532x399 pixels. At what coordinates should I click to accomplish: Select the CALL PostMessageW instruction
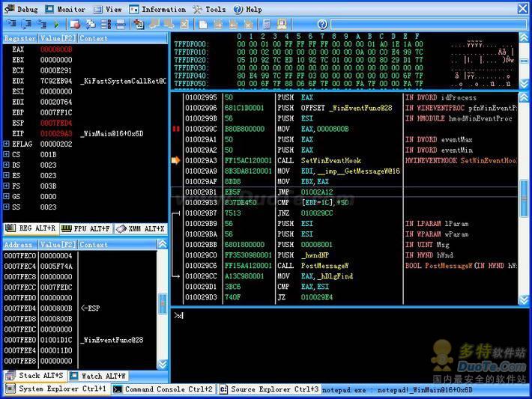tap(345, 266)
